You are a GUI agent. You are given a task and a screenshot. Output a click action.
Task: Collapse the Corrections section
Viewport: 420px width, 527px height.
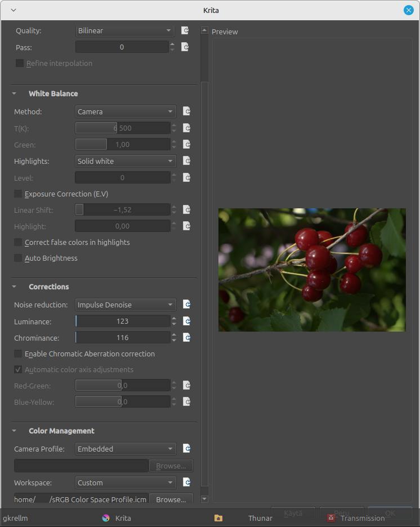(14, 287)
